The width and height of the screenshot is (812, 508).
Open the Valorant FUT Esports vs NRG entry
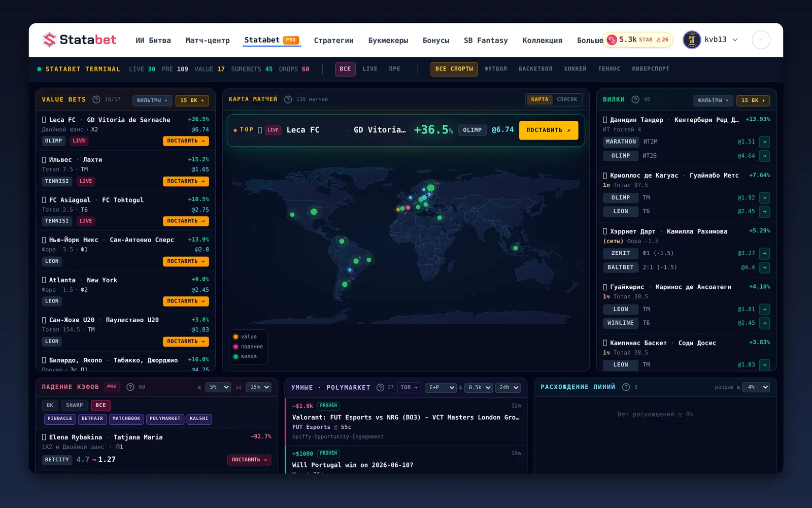point(406,421)
